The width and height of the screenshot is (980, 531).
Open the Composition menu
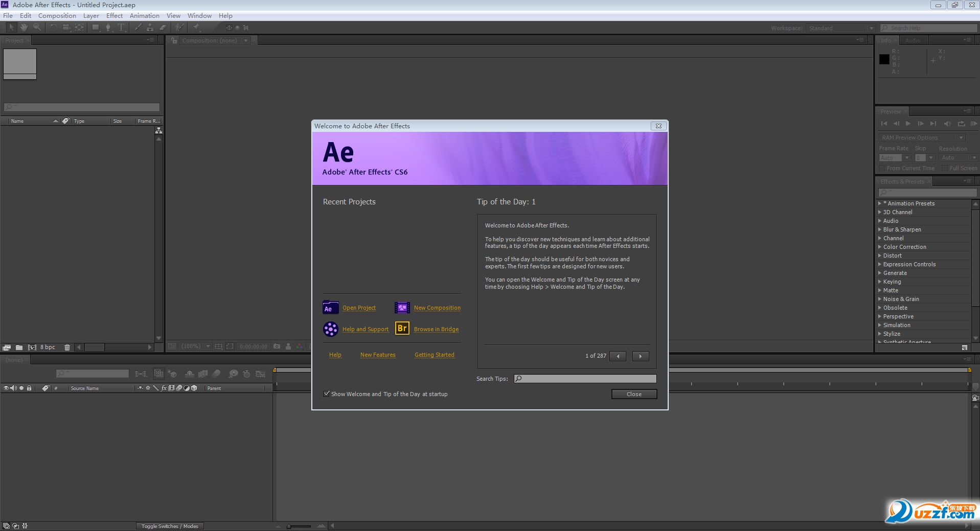(57, 16)
